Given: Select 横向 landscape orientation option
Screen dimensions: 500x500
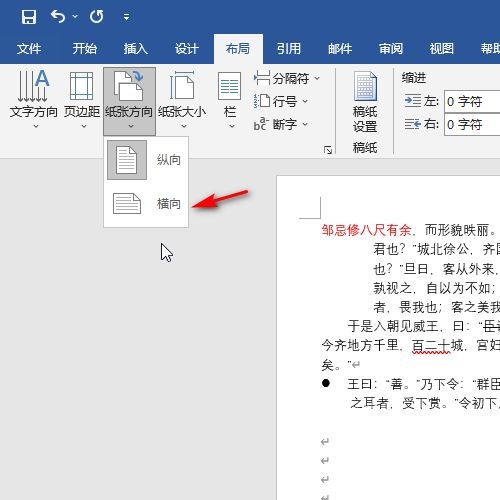Looking at the screenshot, I should (x=146, y=203).
